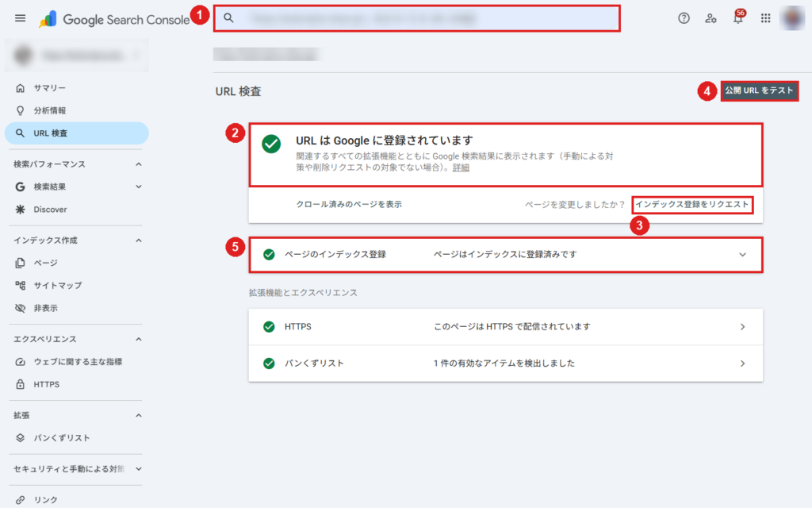This screenshot has height=508, width=812.
Task: Click green check beside ページのインデックス登録
Action: [x=269, y=255]
